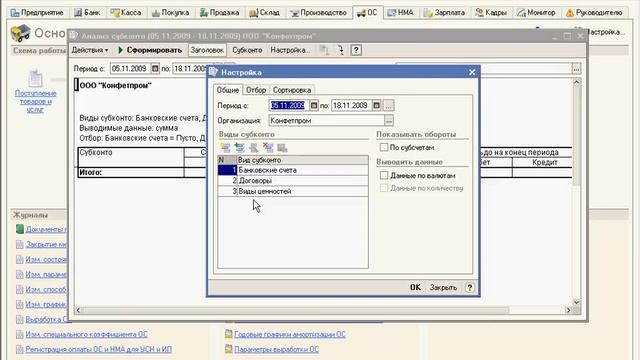Image resolution: width=640 pixels, height=360 pixels.
Task: Open the Предприятие section tab
Action: (x=37, y=13)
